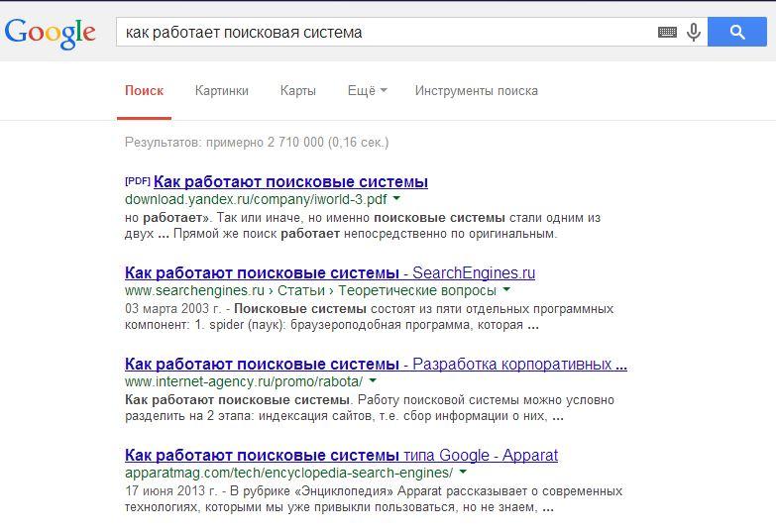Open result Разработка корпоративных link
The height and width of the screenshot is (532, 776).
376,364
